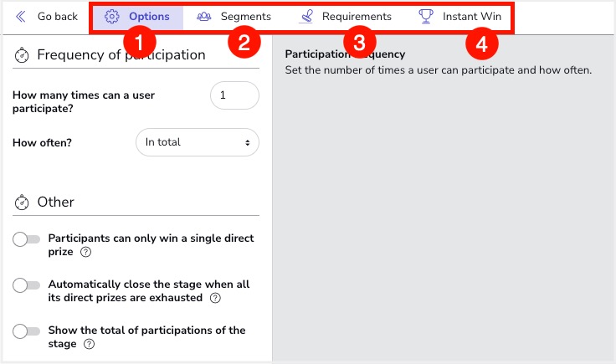Click the Options gear icon

coord(112,17)
